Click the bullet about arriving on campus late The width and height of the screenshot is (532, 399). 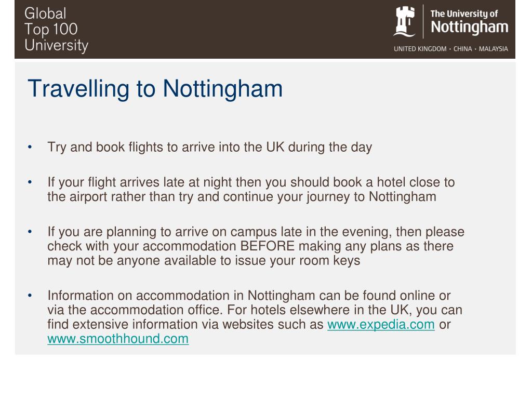point(256,246)
